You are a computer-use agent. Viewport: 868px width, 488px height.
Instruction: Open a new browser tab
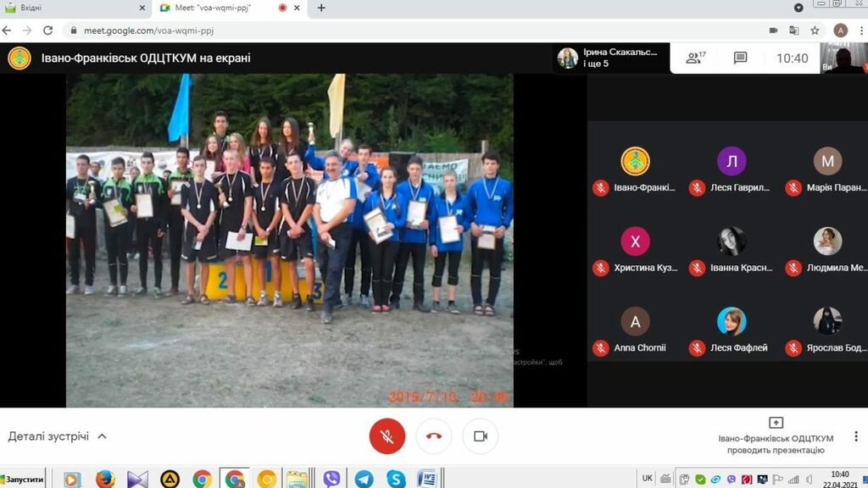[x=321, y=8]
